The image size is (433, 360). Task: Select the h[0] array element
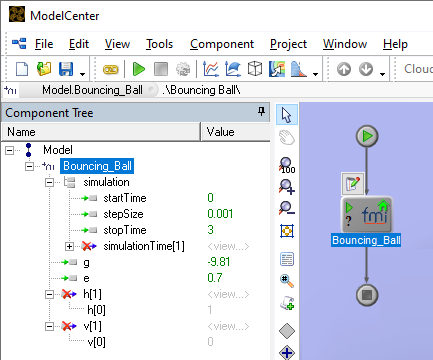(x=96, y=310)
